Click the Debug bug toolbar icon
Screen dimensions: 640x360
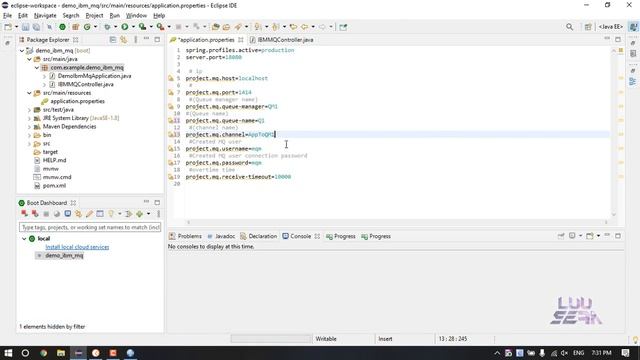[x=107, y=27]
